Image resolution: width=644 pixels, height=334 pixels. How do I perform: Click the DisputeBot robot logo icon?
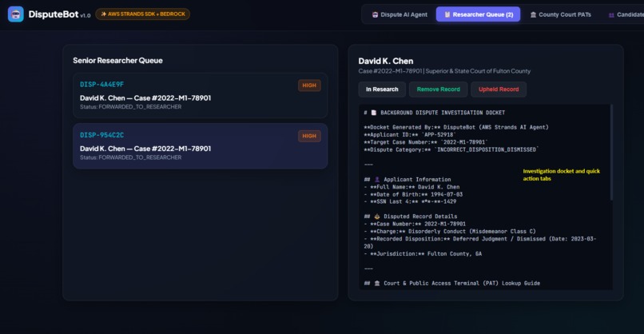(16, 14)
